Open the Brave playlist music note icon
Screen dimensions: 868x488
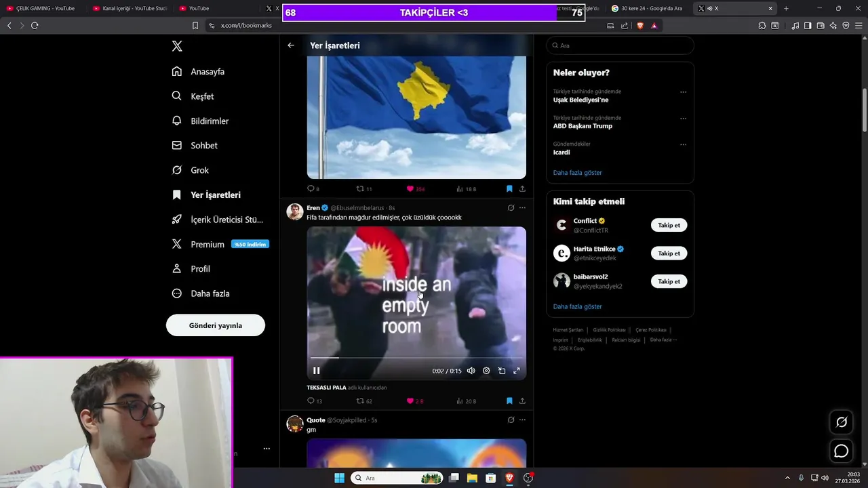click(795, 26)
